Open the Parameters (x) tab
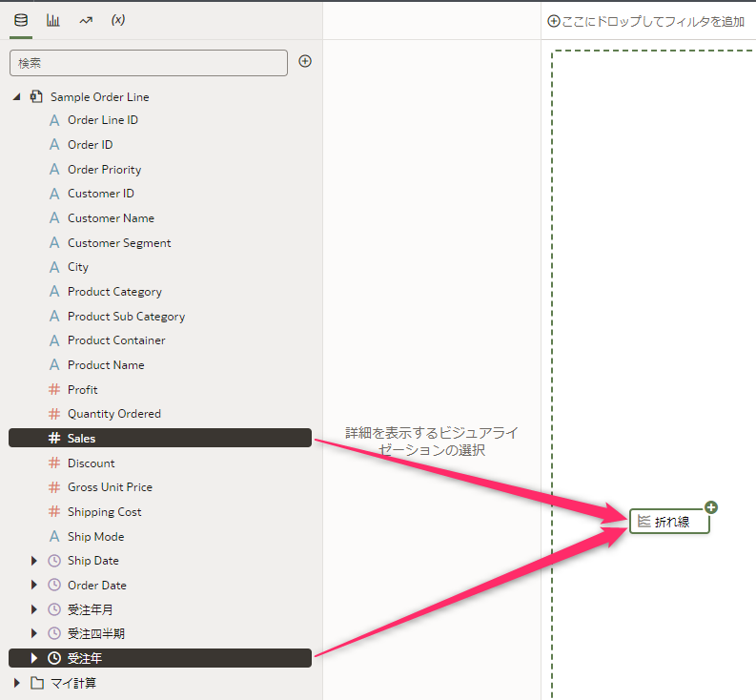The width and height of the screenshot is (756, 700). [x=118, y=20]
